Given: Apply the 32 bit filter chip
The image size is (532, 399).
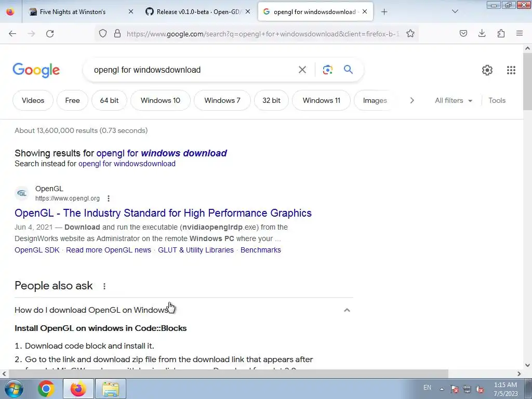Looking at the screenshot, I should (271, 100).
